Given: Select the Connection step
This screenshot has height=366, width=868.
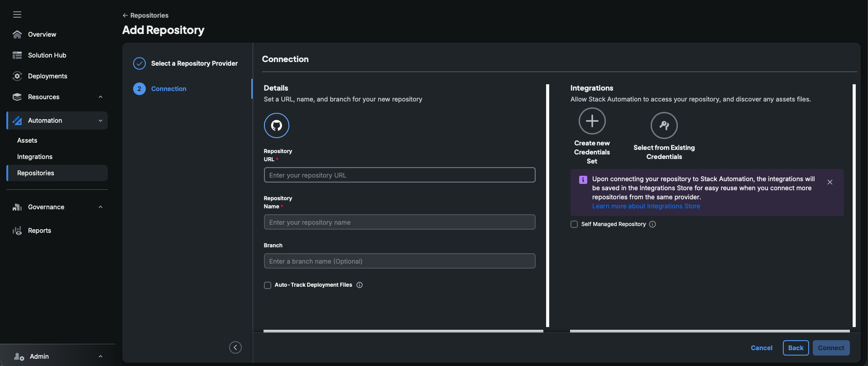Looking at the screenshot, I should pos(169,89).
